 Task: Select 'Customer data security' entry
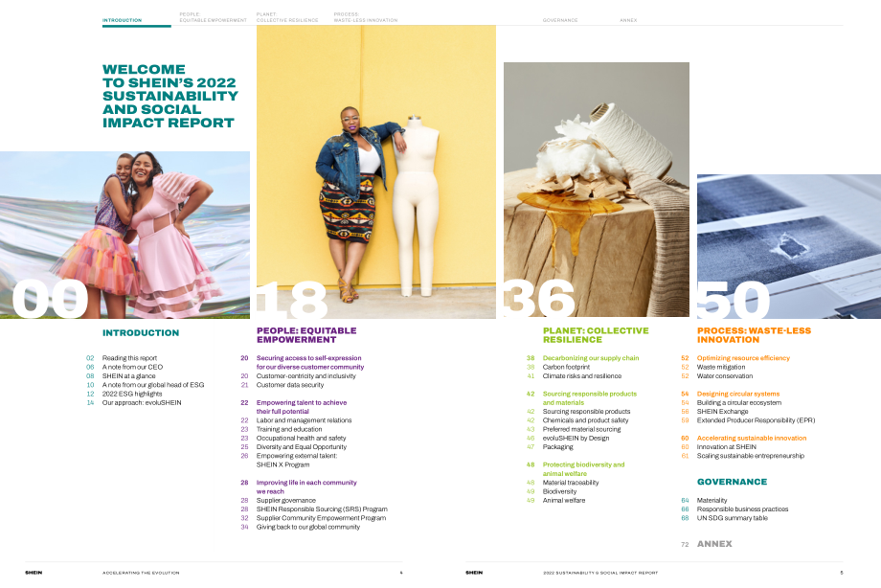tap(290, 385)
